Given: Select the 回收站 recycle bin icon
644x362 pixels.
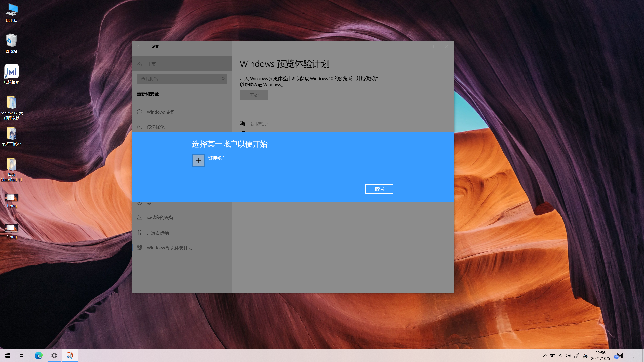Looking at the screenshot, I should 12,43.
